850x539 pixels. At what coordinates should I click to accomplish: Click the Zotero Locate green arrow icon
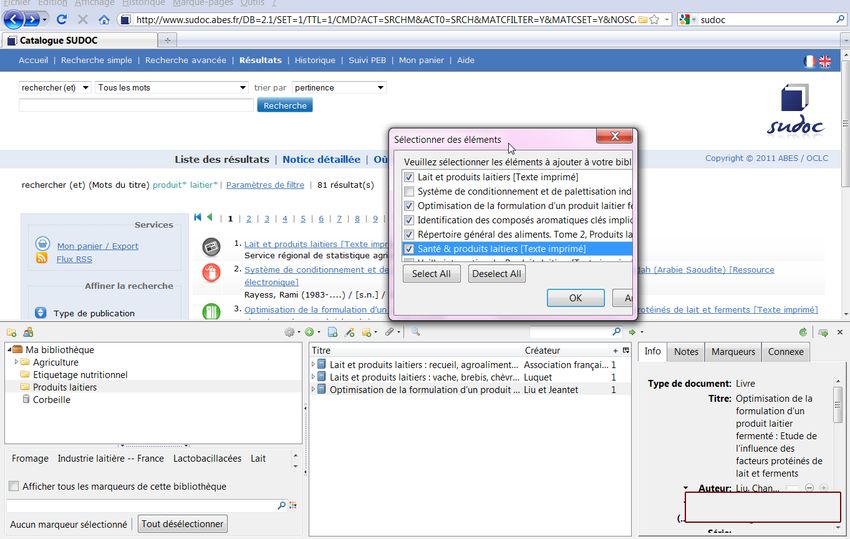pos(634,332)
